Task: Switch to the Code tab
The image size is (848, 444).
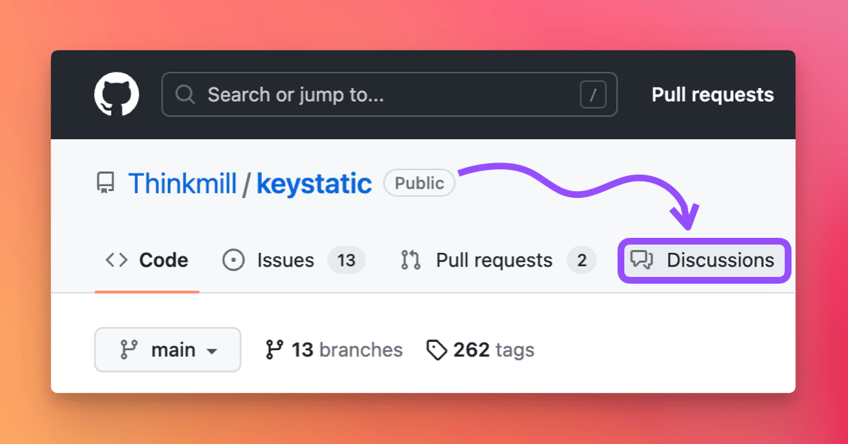Action: 147,260
